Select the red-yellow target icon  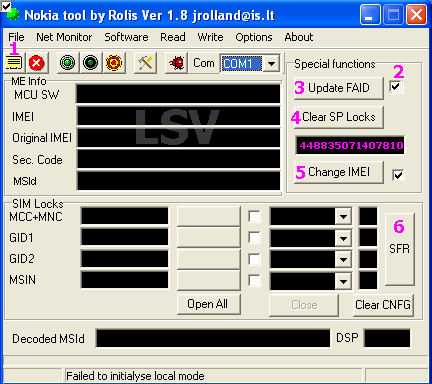tap(114, 63)
